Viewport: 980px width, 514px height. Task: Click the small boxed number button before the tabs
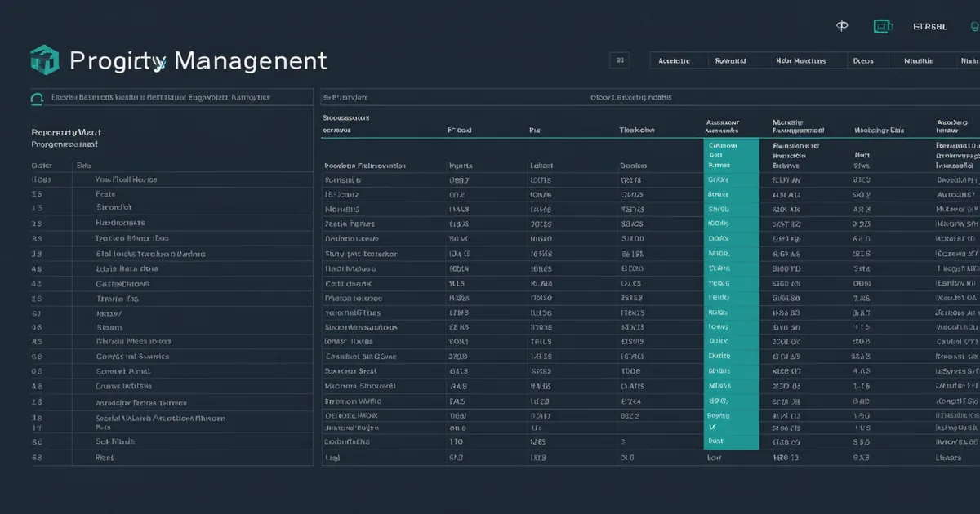[x=621, y=60]
